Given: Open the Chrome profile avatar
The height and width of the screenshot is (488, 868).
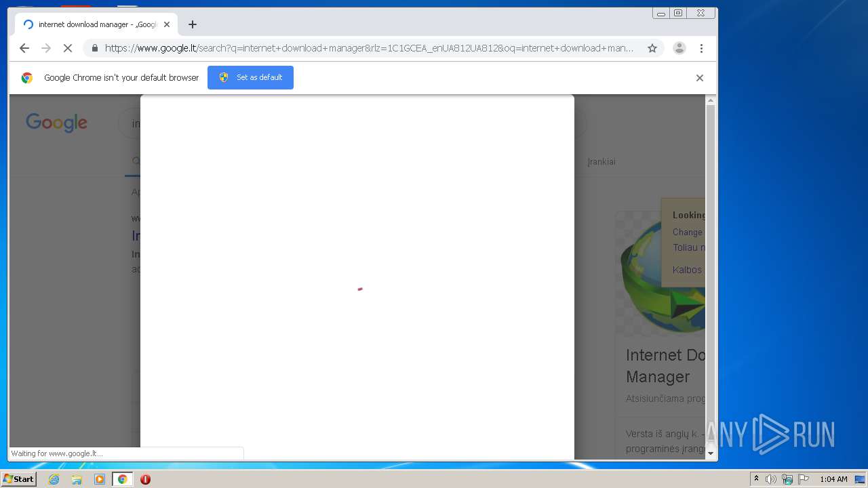Looking at the screenshot, I should point(679,48).
